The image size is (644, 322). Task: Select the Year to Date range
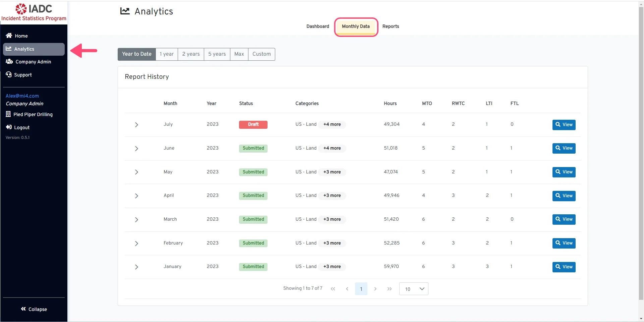tap(137, 54)
